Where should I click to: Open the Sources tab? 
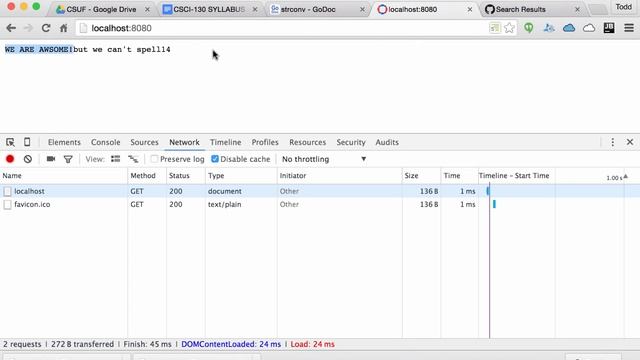click(144, 142)
